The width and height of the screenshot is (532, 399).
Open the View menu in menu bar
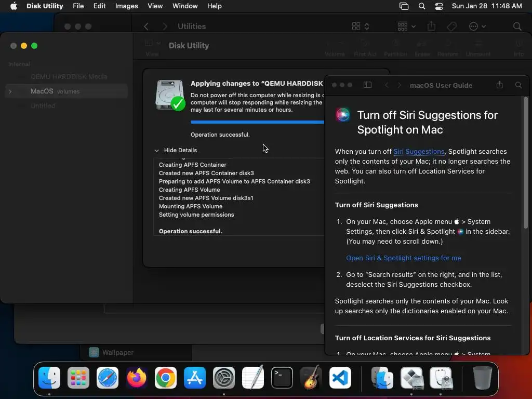click(x=155, y=6)
